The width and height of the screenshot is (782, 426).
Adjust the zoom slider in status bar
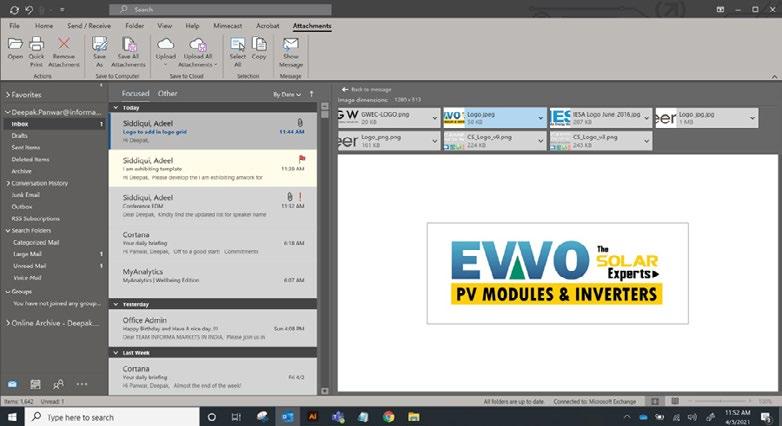(721, 401)
